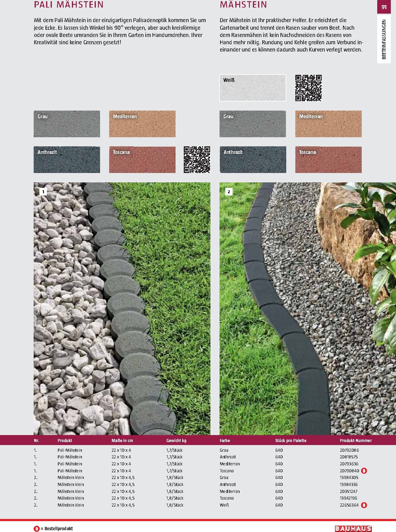Click the BAUHAUS logo at the bottom right

coord(353,528)
